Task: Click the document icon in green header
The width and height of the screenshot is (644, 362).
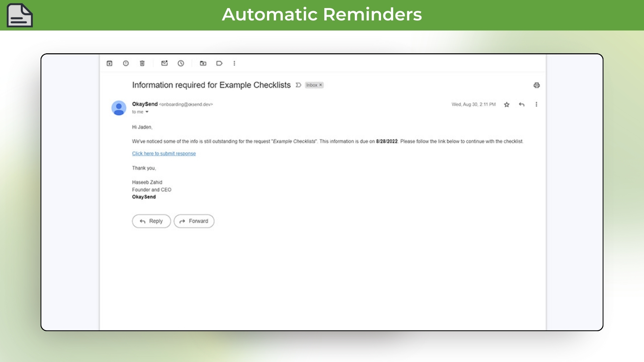Action: pos(20,15)
